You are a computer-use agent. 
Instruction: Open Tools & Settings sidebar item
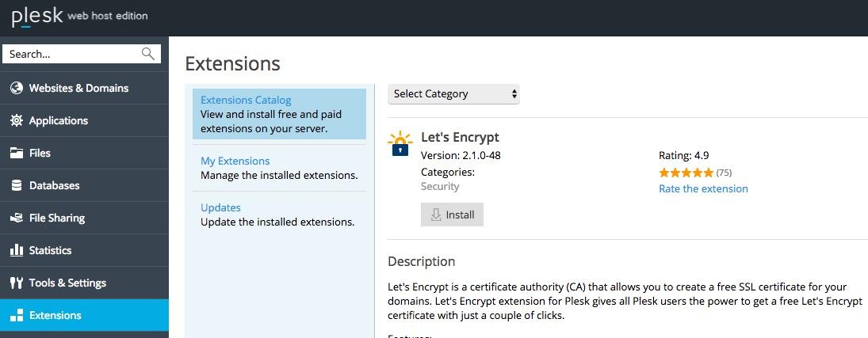click(84, 283)
